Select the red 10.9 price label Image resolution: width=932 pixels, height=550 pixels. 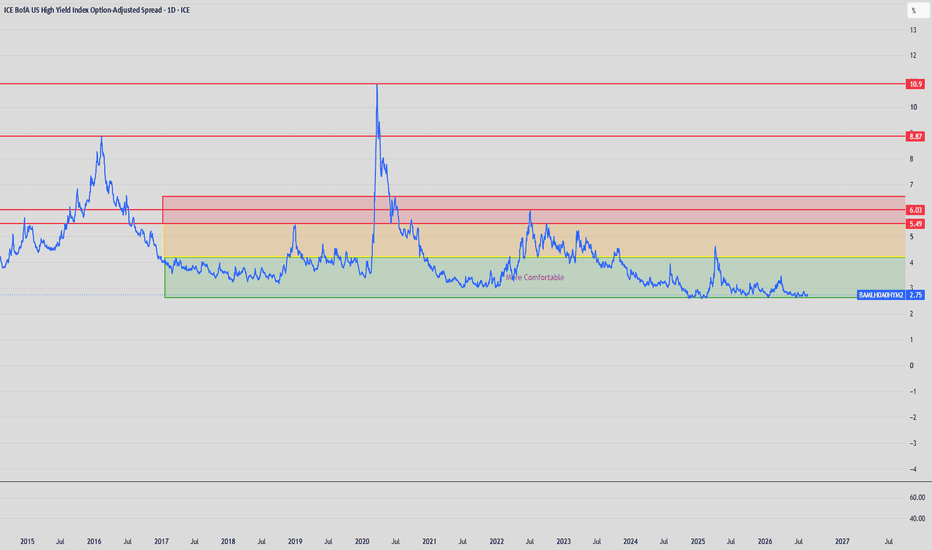click(x=915, y=84)
